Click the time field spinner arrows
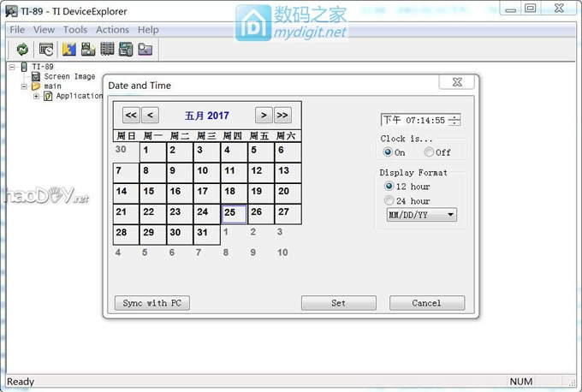582x392 pixels. (x=454, y=121)
